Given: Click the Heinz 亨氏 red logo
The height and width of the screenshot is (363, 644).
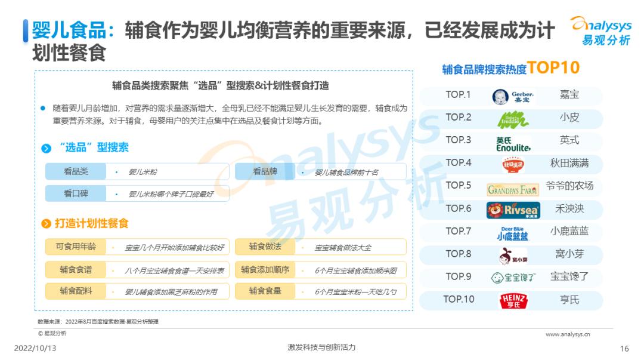Looking at the screenshot, I should 513,300.
